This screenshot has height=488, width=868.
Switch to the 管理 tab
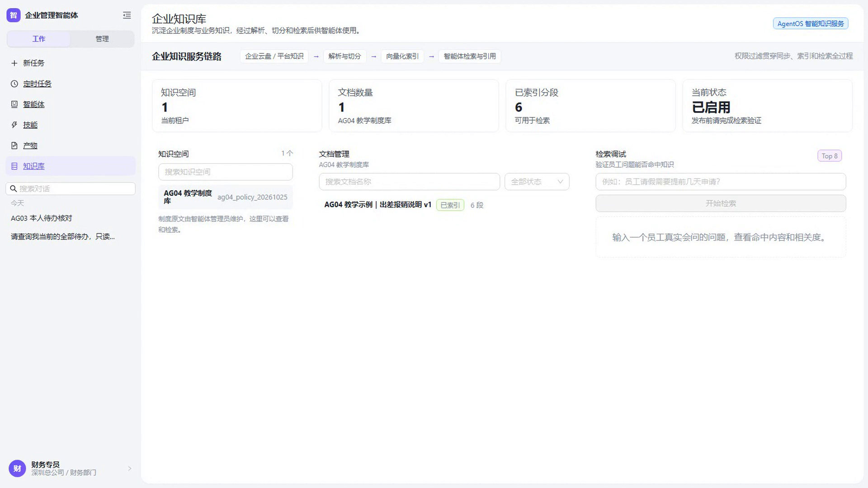[102, 39]
